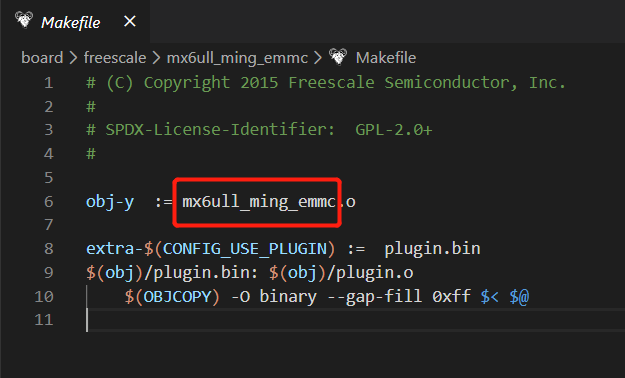Select the Makefile editor tab
Viewport: 625px width, 378px height.
(75, 22)
